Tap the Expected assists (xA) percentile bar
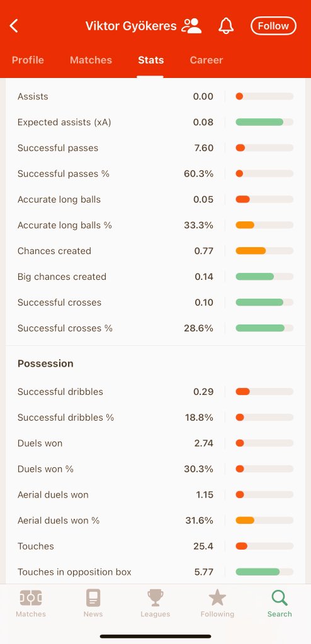Image resolution: width=311 pixels, height=644 pixels. (x=264, y=122)
